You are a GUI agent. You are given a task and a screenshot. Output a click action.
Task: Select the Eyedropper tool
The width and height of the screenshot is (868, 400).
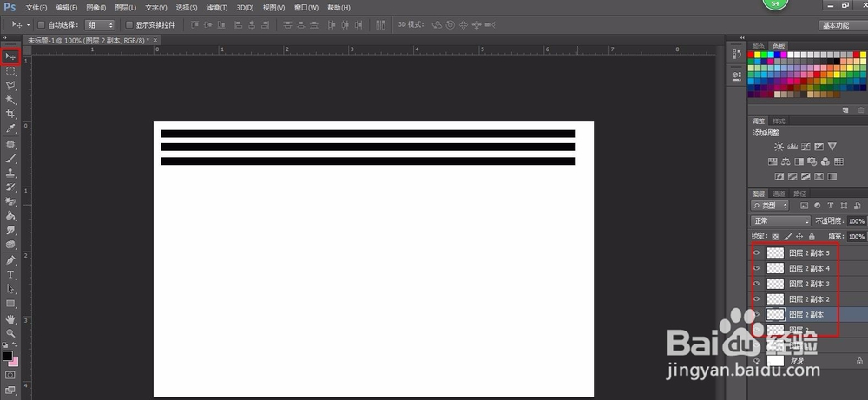[10, 129]
